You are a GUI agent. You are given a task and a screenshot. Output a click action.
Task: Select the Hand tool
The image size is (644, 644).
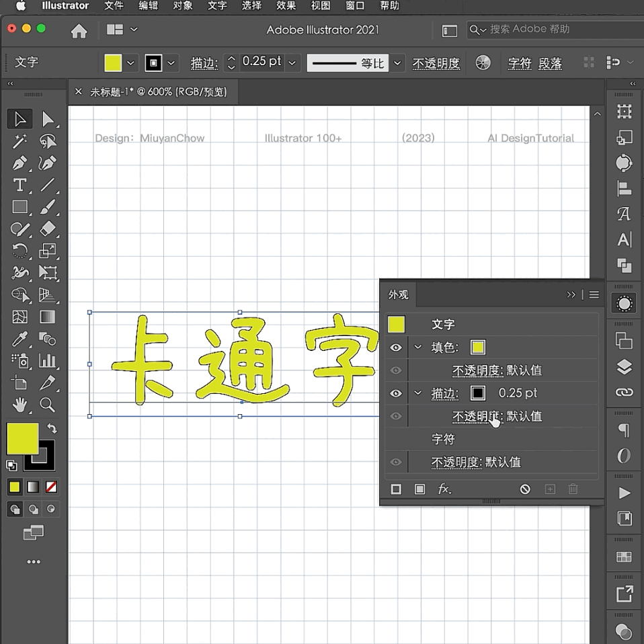[19, 405]
